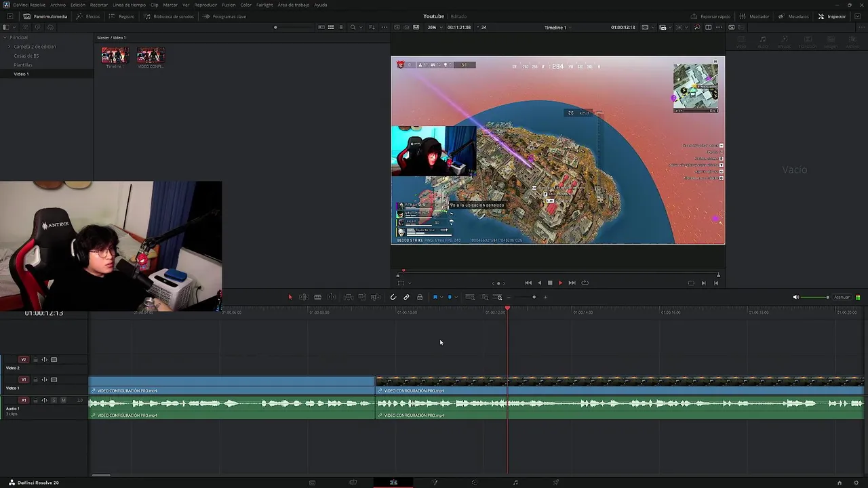Open the Fusion menu
Screen dimensions: 868x488
(x=229, y=5)
